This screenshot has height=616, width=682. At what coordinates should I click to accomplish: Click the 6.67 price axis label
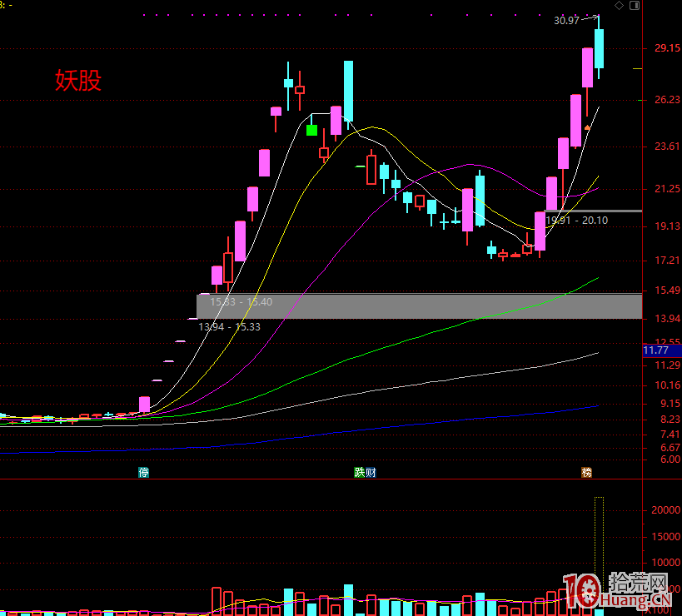tap(670, 448)
